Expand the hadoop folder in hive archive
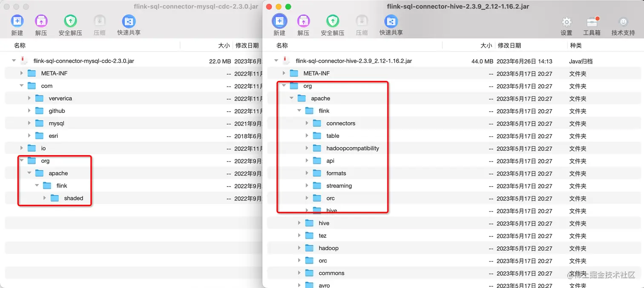This screenshot has width=644, height=288. 299,248
